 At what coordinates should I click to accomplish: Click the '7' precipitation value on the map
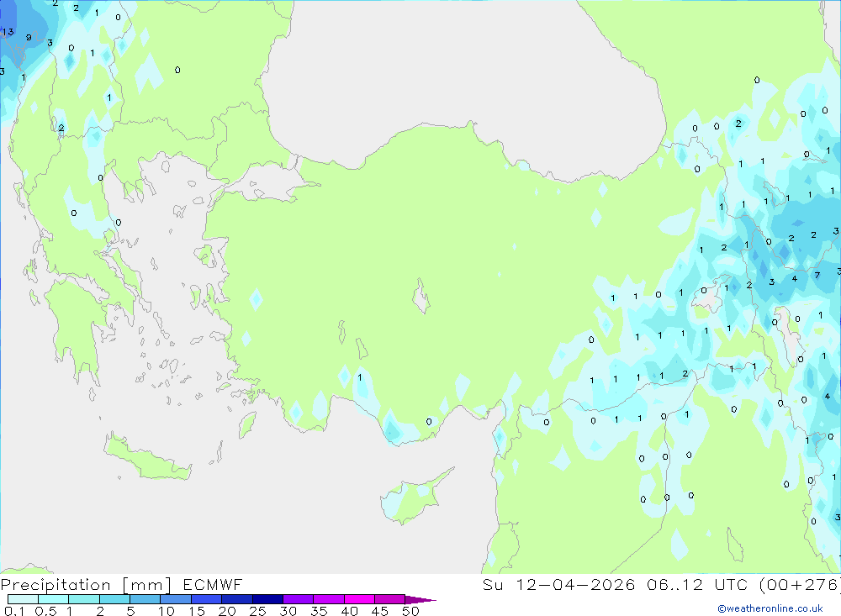click(817, 275)
